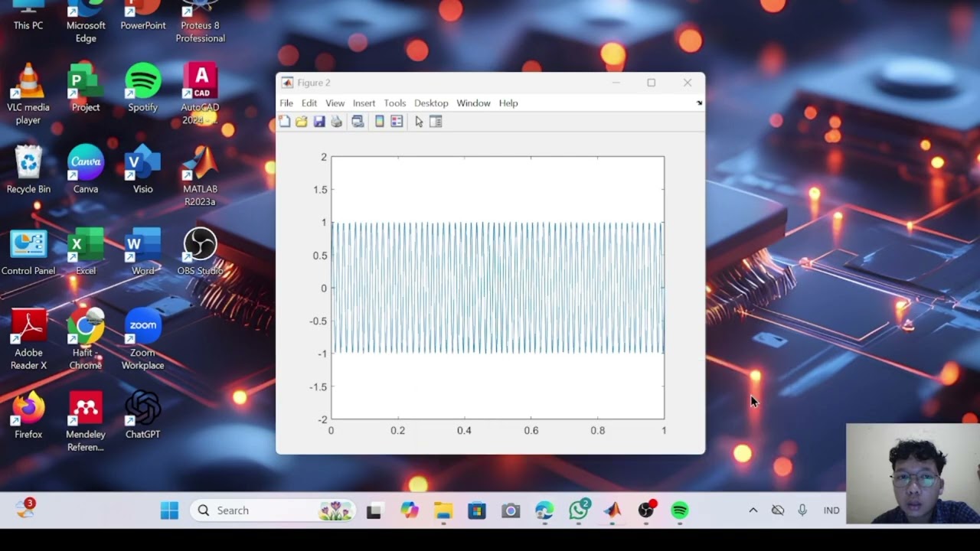980x551 pixels.
Task: Open WhatsApp from the taskbar
Action: coord(579,510)
